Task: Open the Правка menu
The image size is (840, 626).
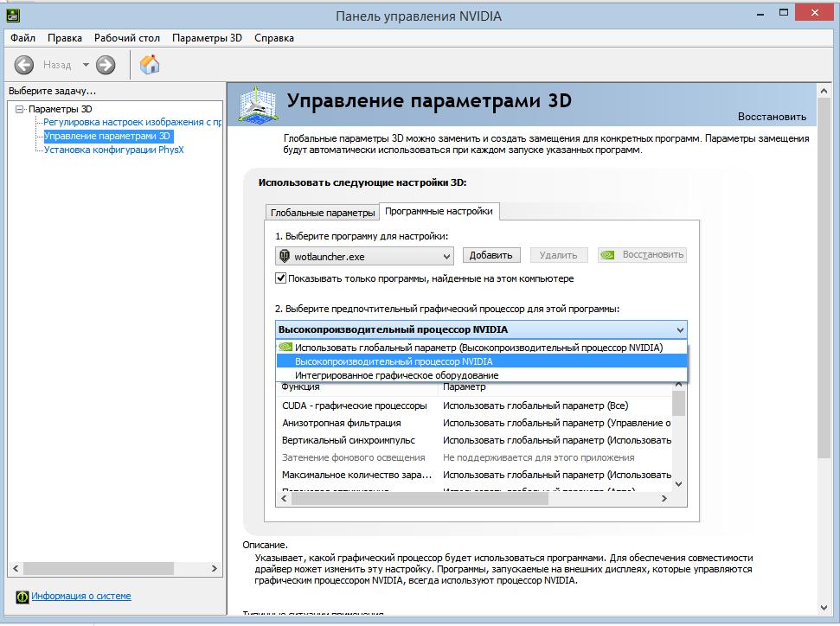Action: [x=65, y=38]
